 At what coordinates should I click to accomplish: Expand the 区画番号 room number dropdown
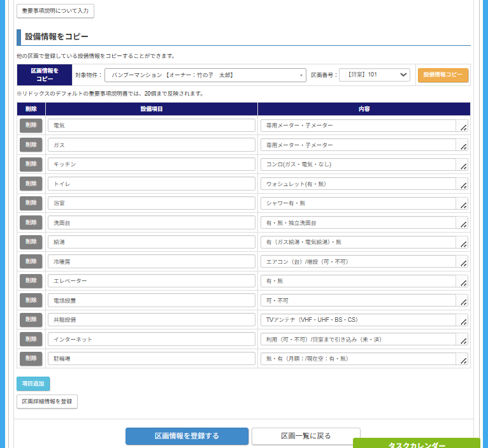pyautogui.click(x=375, y=75)
